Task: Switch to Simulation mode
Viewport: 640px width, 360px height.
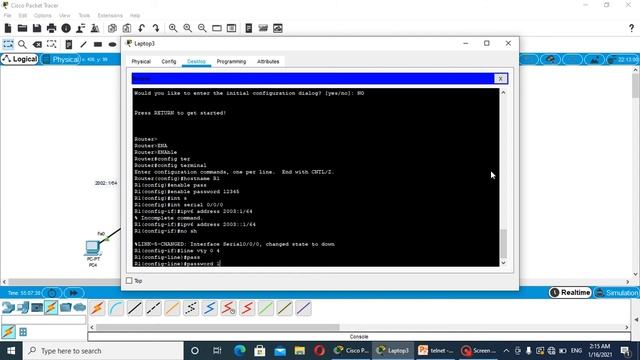Action: pos(616,293)
